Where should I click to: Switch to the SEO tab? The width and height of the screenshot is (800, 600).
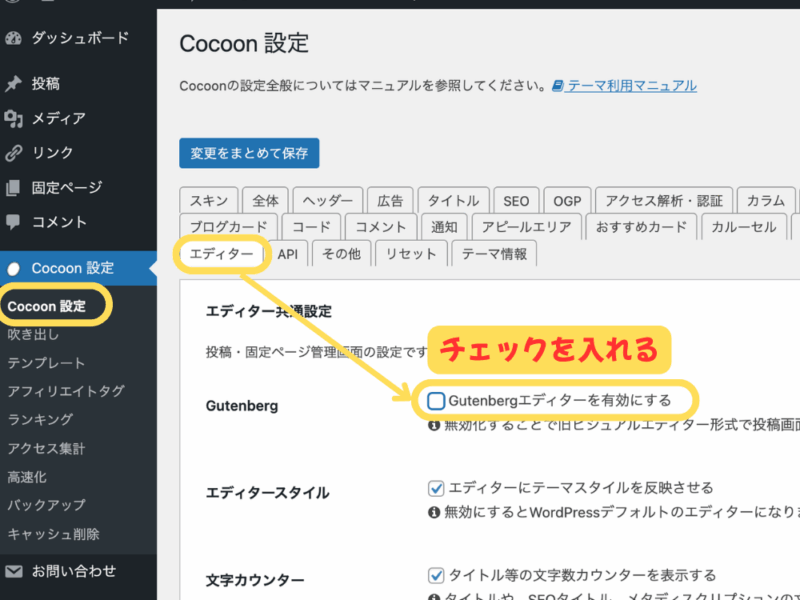click(x=516, y=200)
